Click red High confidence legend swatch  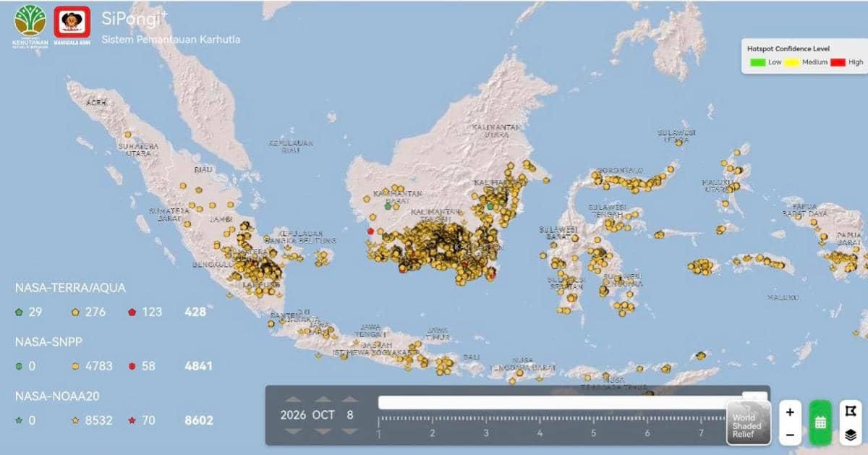point(838,62)
